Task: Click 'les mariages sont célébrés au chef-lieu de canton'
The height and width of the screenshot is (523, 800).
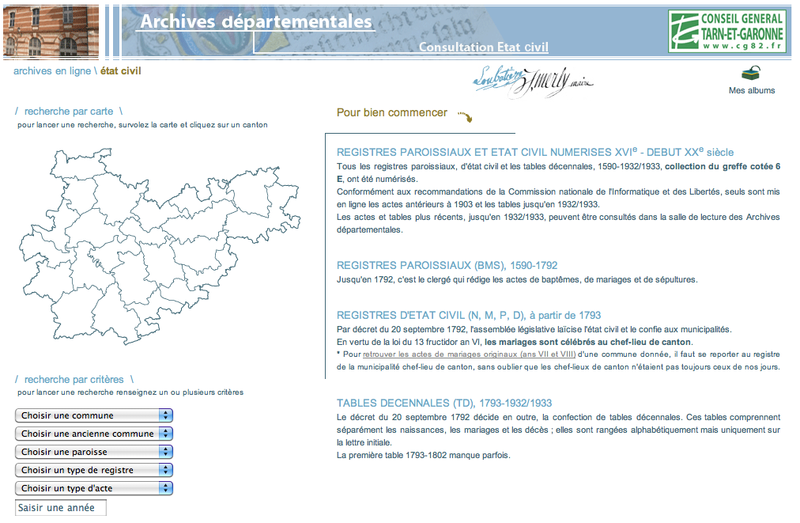Action: pos(588,342)
